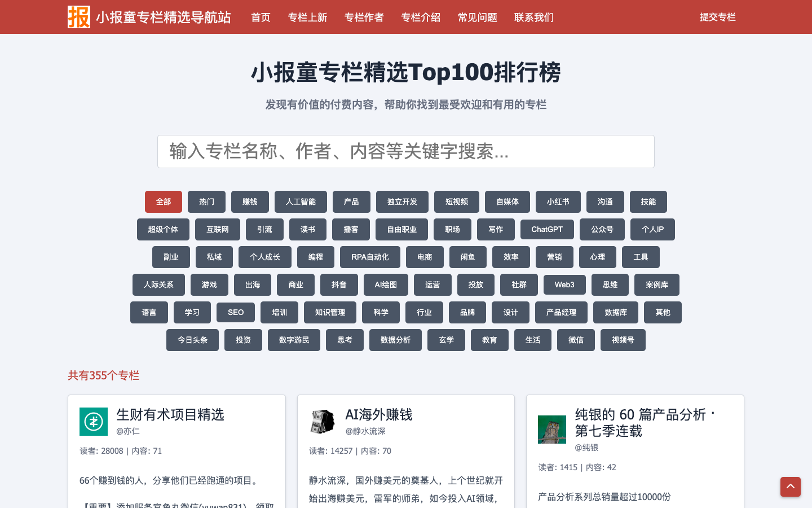
Task: Select the 全部 filter tag
Action: point(164,202)
